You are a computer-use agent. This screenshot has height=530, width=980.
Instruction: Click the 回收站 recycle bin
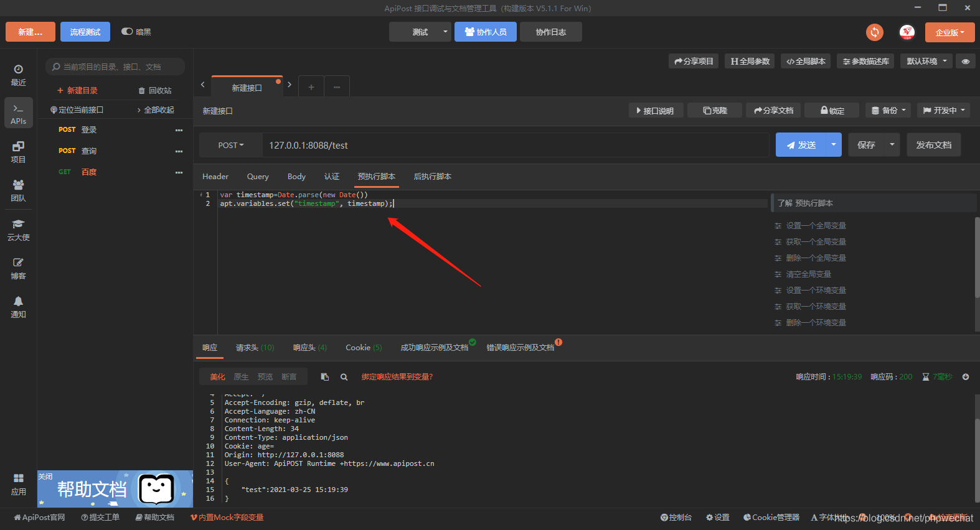pyautogui.click(x=155, y=90)
